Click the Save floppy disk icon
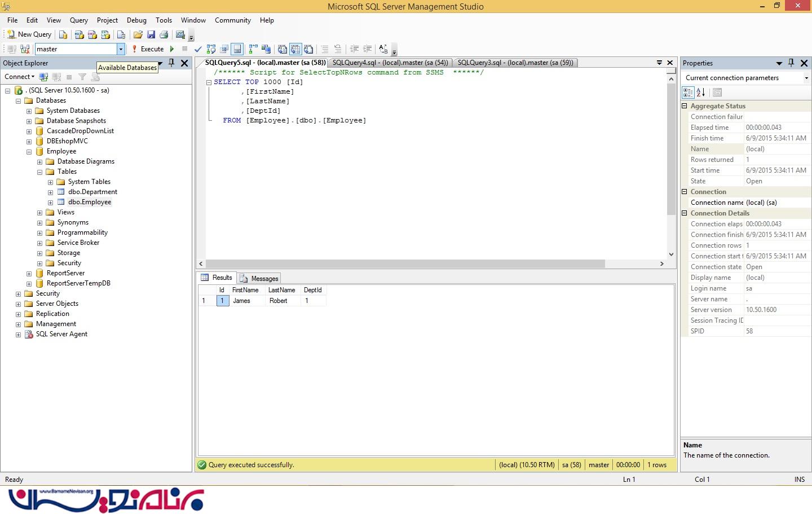 click(x=151, y=34)
